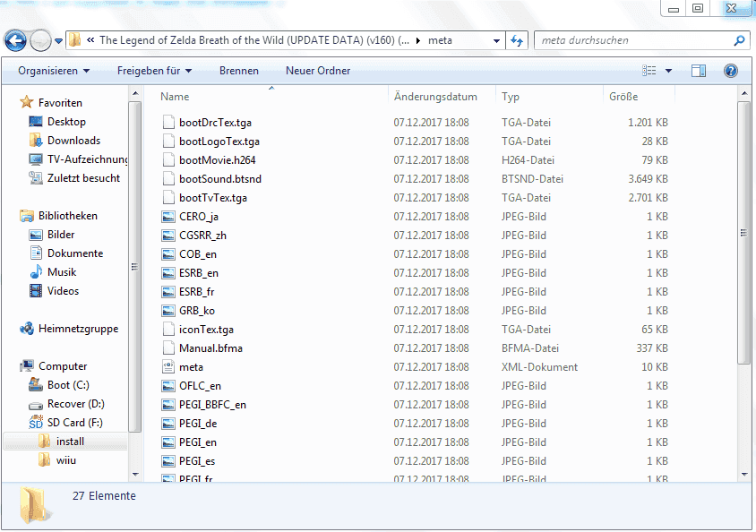Open the Freigeben für menu

154,71
